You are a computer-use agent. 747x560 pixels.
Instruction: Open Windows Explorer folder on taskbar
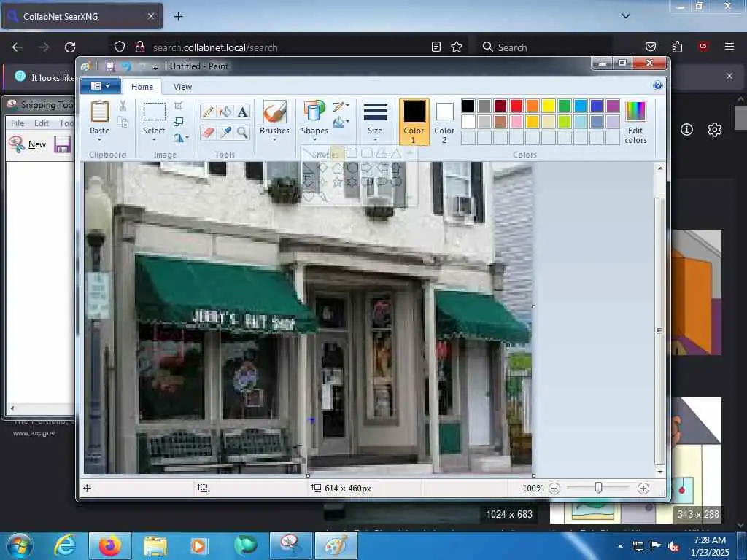(155, 545)
